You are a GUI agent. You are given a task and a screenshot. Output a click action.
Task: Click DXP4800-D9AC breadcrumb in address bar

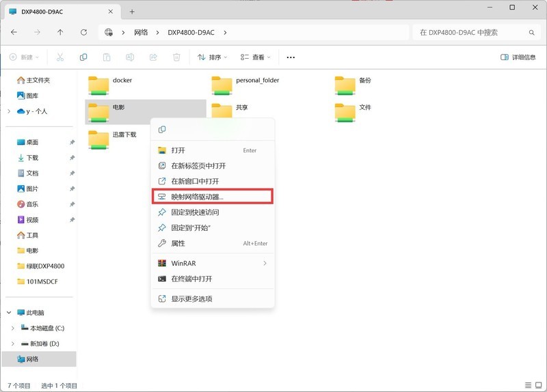point(191,32)
